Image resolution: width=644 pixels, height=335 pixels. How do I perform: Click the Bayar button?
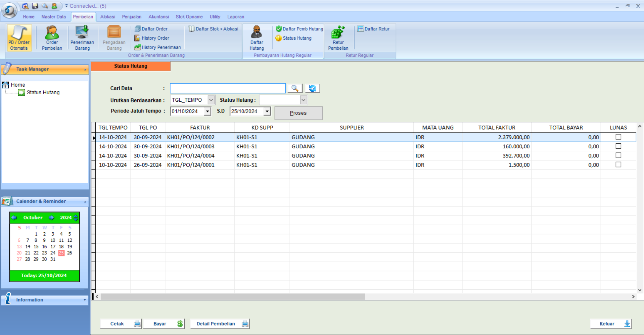tap(164, 324)
